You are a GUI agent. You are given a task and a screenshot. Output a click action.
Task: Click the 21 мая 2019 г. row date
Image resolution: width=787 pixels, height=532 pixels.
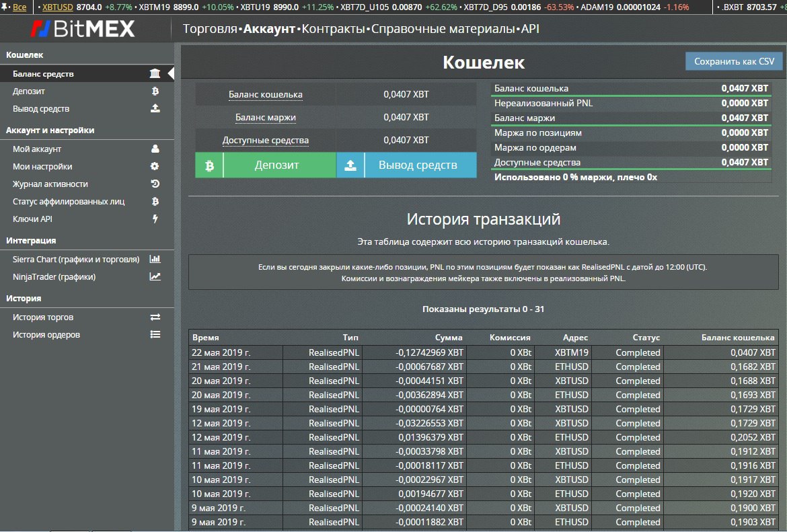(x=221, y=367)
